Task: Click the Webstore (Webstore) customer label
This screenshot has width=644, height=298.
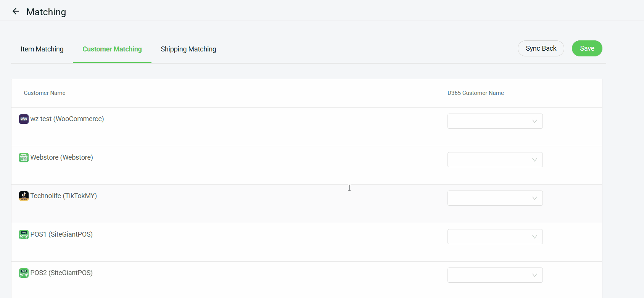Action: click(x=62, y=157)
